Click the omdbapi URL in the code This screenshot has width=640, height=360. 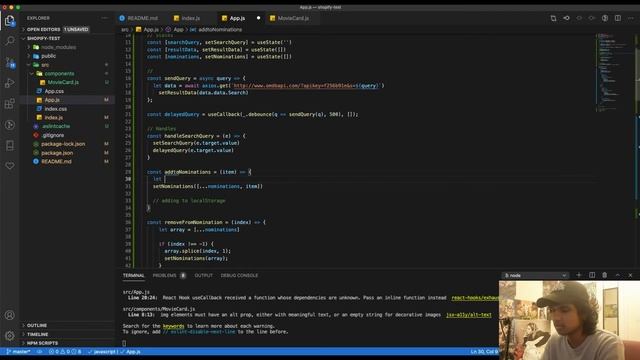tap(307, 86)
